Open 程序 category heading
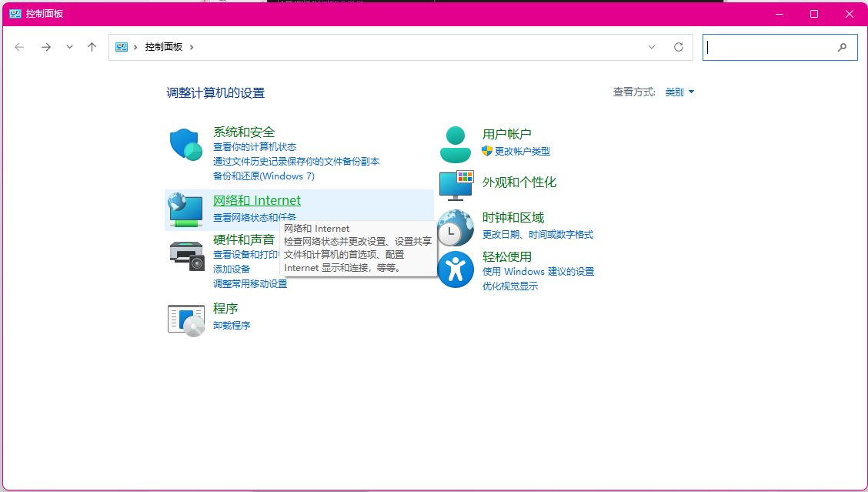 [x=225, y=308]
